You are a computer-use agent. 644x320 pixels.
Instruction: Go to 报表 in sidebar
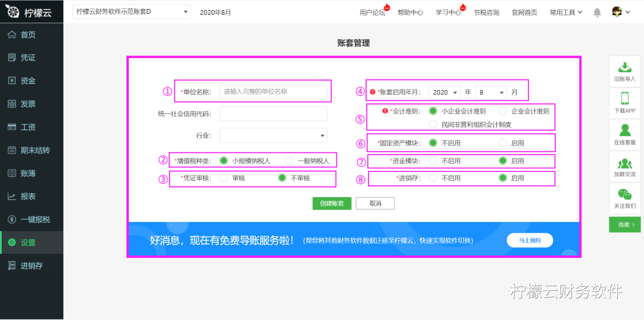(32, 196)
